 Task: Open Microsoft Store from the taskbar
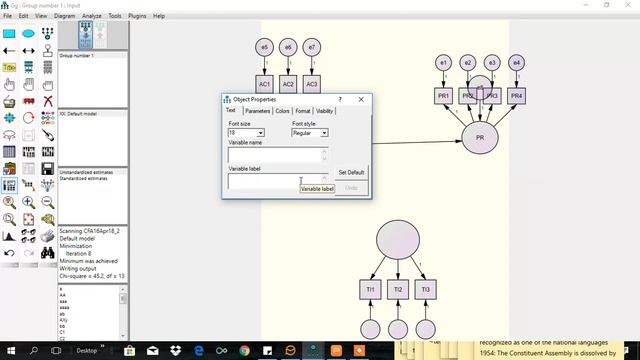(x=129, y=351)
